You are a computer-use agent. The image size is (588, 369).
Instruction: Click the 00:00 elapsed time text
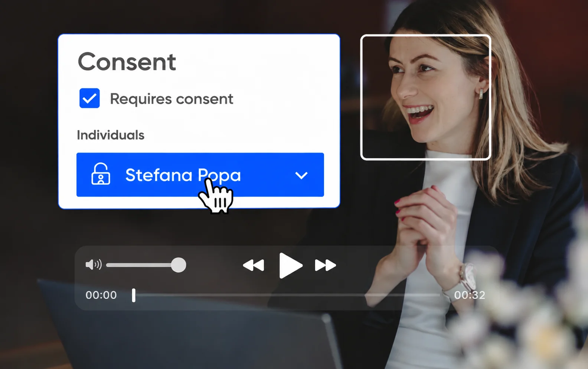101,295
